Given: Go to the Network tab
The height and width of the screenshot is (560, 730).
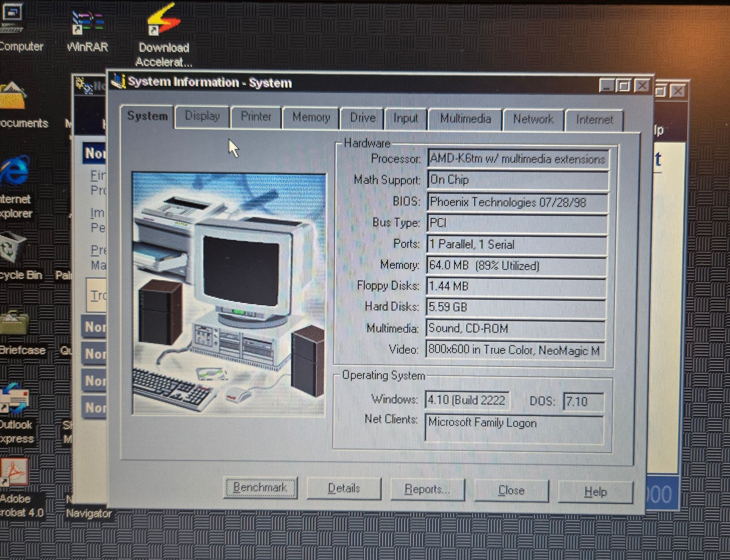Looking at the screenshot, I should click(533, 120).
